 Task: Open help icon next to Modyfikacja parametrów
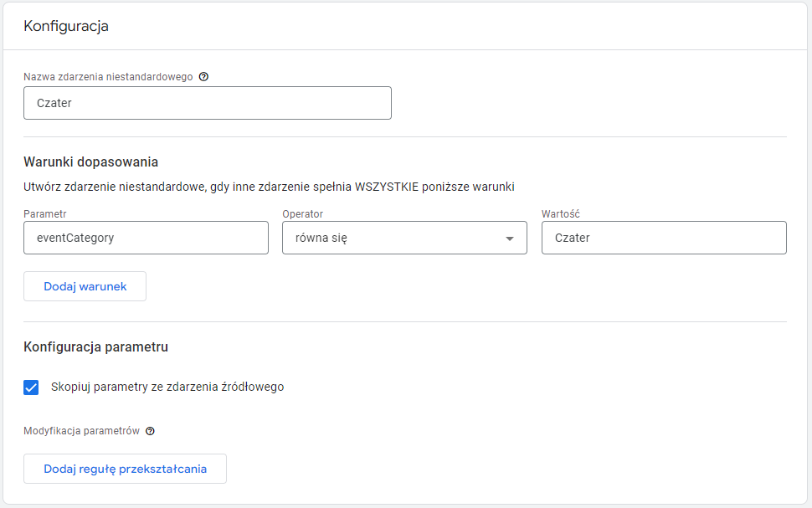pos(150,431)
